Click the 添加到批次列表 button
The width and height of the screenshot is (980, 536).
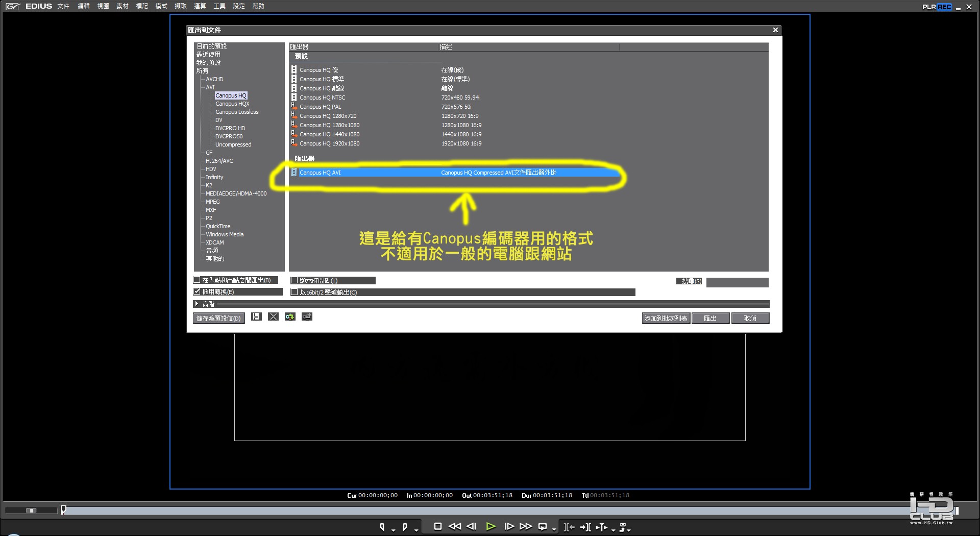click(x=666, y=318)
